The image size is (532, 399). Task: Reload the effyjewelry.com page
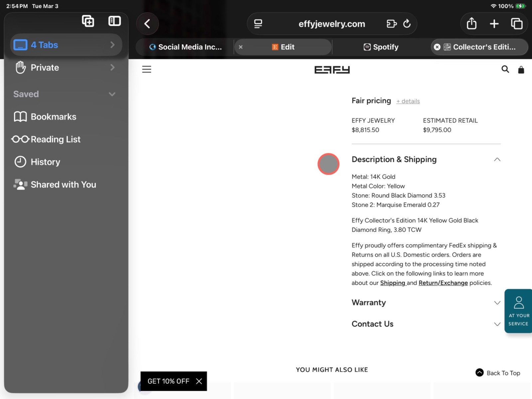coord(407,24)
